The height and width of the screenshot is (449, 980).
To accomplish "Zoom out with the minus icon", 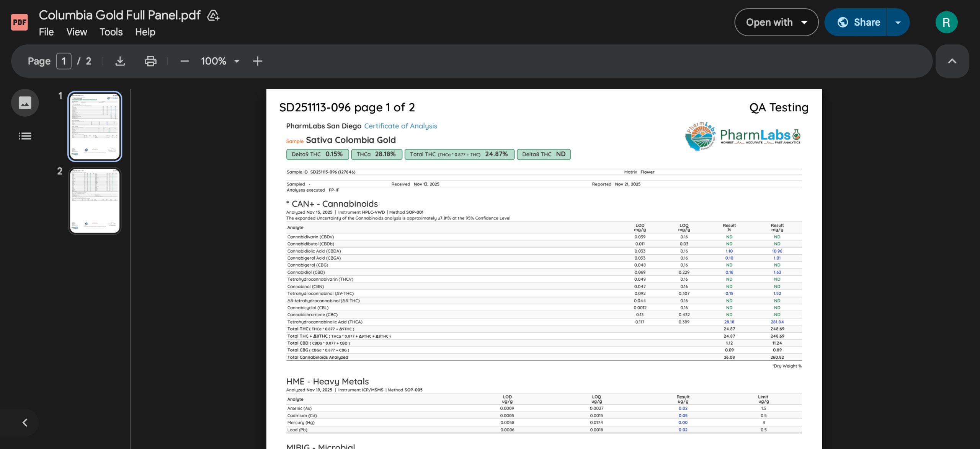I will [x=185, y=61].
